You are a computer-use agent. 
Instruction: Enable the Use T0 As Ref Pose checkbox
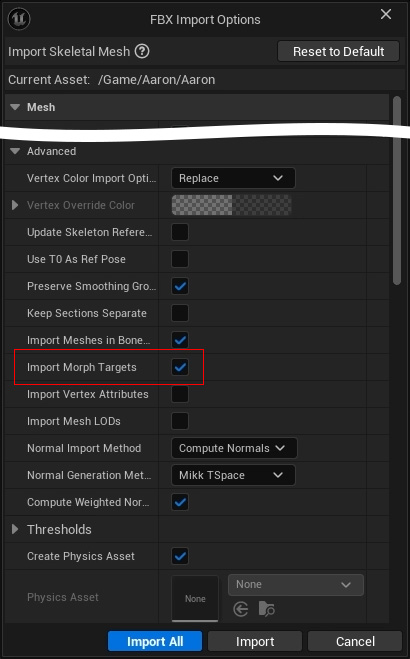pos(180,259)
